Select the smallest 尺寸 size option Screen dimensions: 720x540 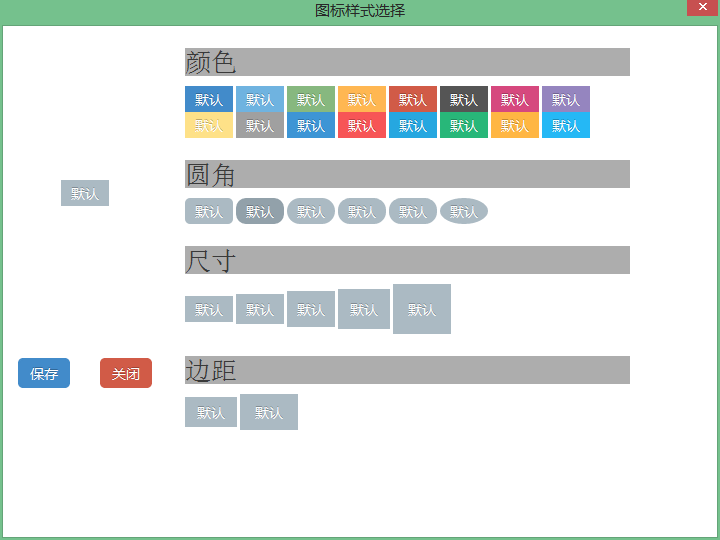click(x=209, y=309)
